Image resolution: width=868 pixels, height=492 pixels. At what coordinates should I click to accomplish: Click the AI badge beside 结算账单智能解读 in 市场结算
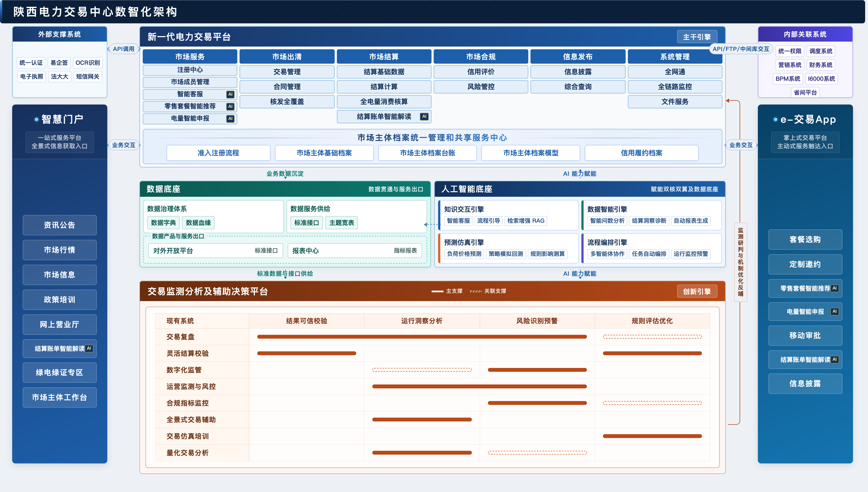pyautogui.click(x=424, y=117)
